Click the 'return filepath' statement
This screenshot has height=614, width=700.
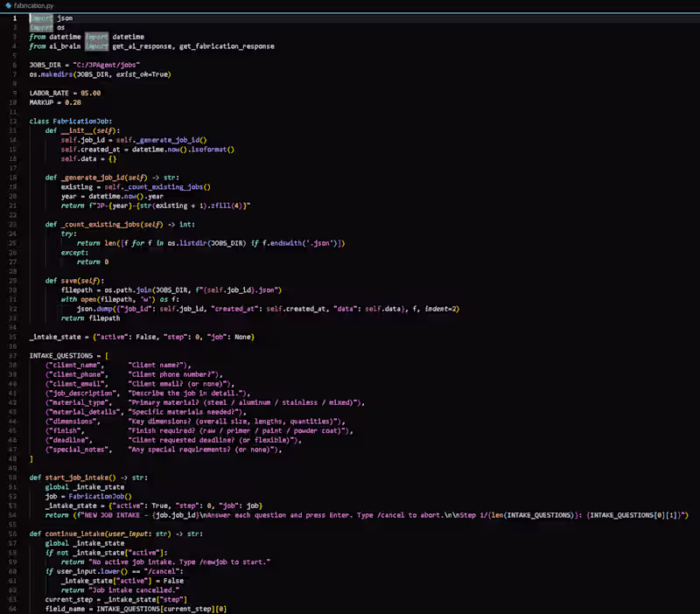pos(90,318)
